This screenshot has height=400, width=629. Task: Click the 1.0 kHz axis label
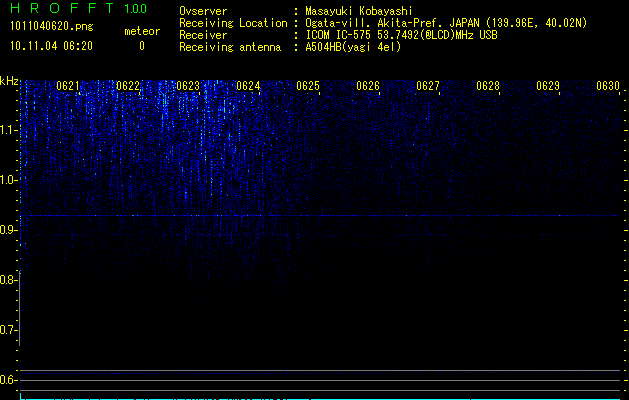pyautogui.click(x=8, y=180)
